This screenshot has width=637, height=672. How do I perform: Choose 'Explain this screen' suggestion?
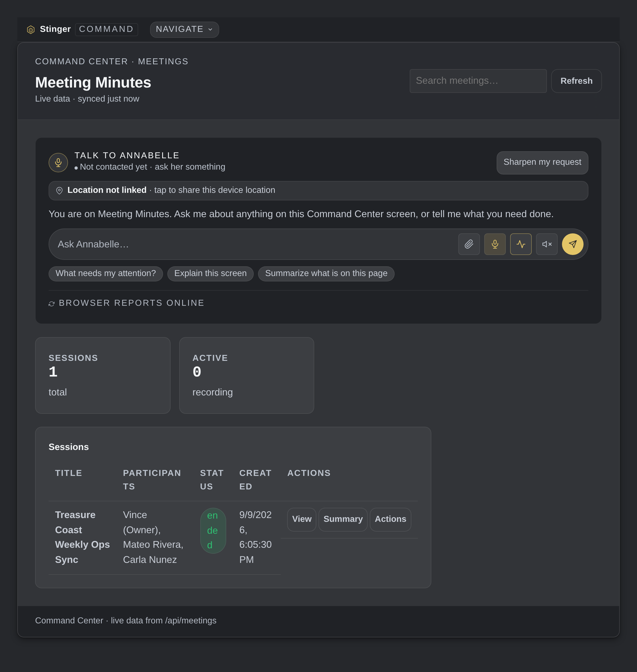[210, 274]
